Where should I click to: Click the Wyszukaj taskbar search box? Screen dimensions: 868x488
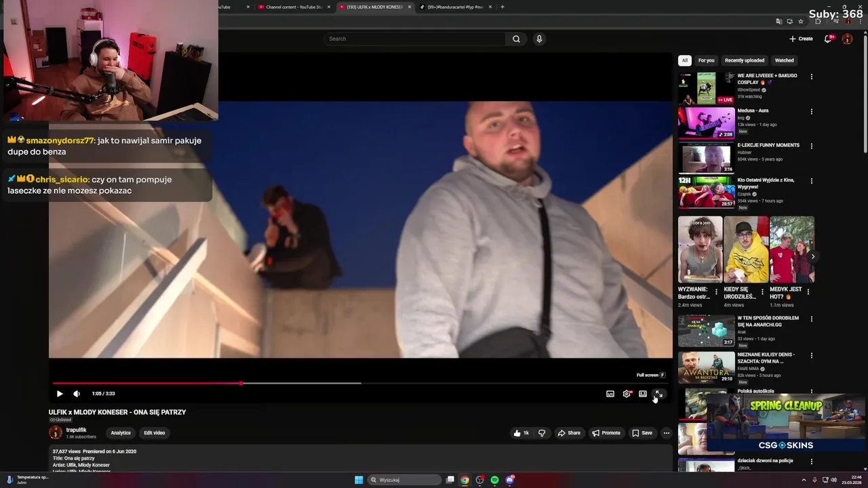click(x=405, y=480)
